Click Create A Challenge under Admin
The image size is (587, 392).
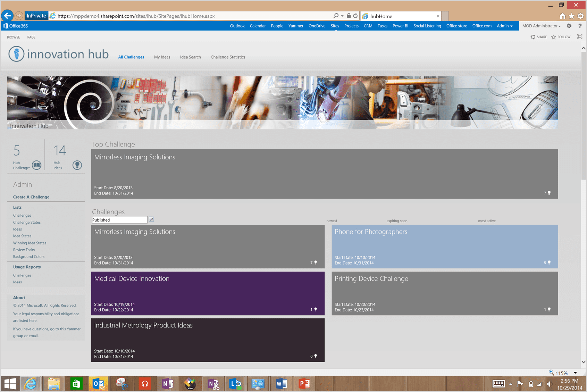click(x=31, y=197)
